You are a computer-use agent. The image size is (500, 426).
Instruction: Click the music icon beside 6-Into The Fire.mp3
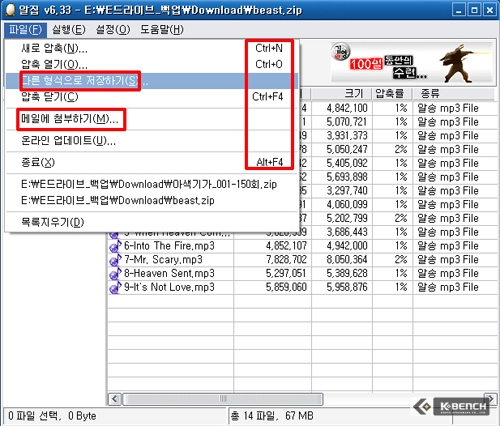(x=115, y=246)
